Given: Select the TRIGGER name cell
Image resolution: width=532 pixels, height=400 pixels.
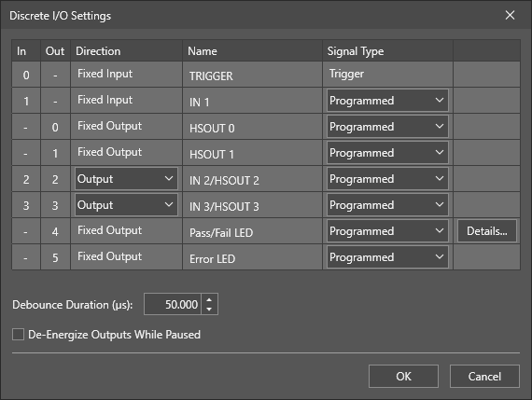Looking at the screenshot, I should click(x=252, y=75).
